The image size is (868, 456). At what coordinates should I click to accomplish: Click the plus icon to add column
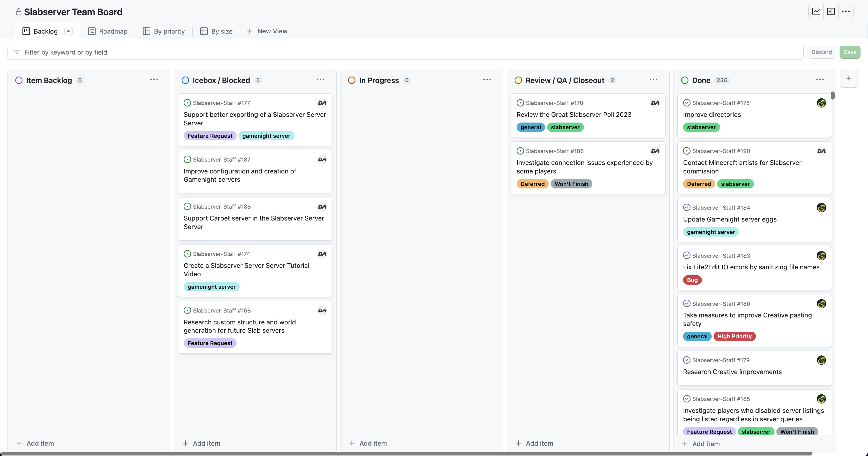coord(849,78)
